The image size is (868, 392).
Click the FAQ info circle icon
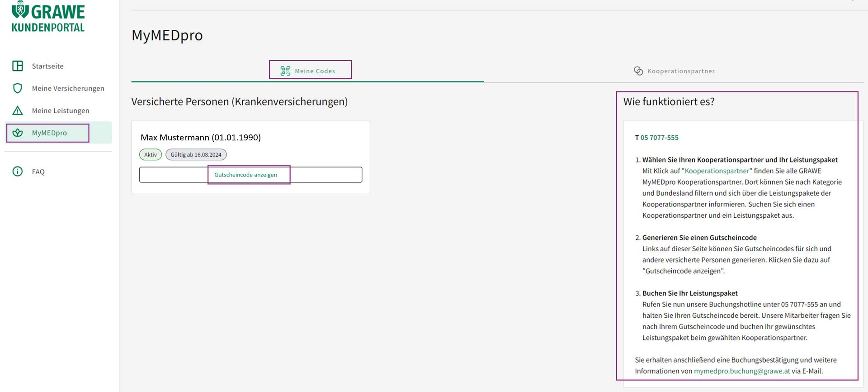pyautogui.click(x=18, y=172)
